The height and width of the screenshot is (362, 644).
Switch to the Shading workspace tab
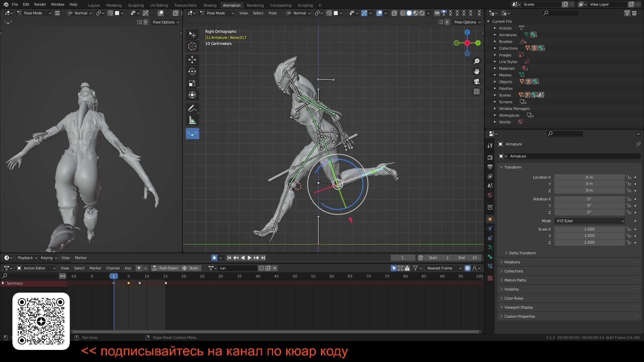(210, 5)
